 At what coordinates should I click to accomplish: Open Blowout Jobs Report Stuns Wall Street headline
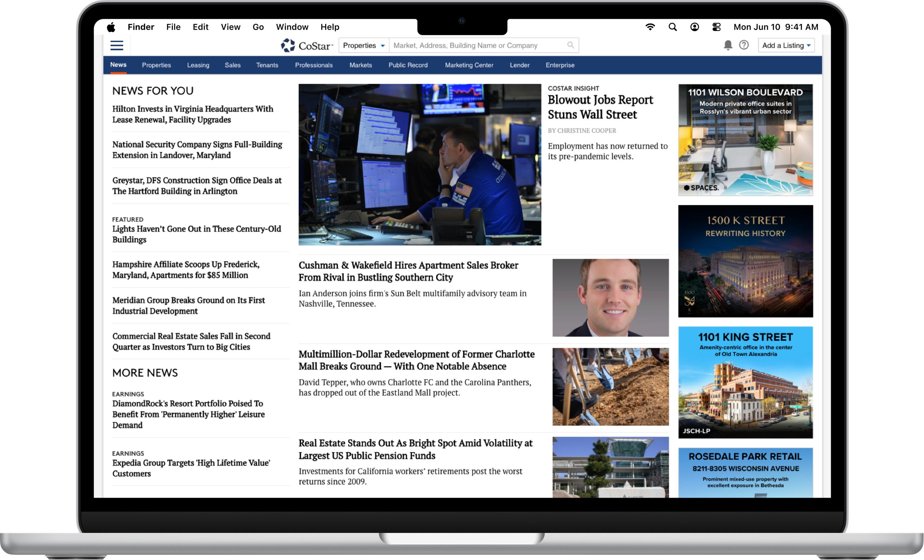600,107
